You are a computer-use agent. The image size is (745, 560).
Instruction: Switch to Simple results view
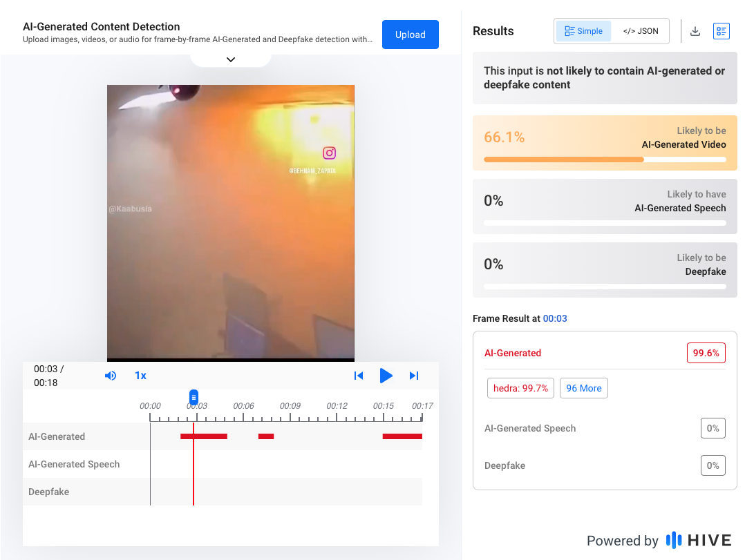[x=584, y=31]
